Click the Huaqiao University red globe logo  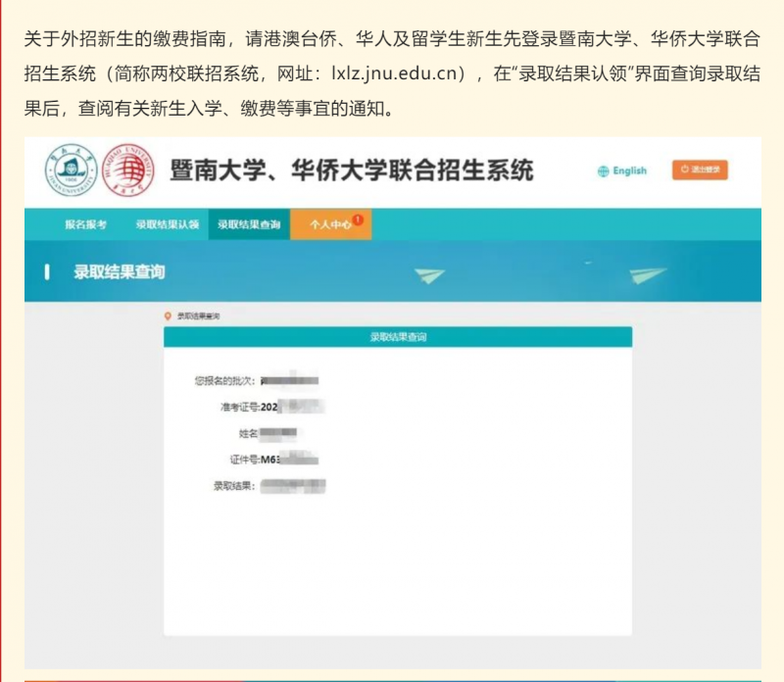128,170
